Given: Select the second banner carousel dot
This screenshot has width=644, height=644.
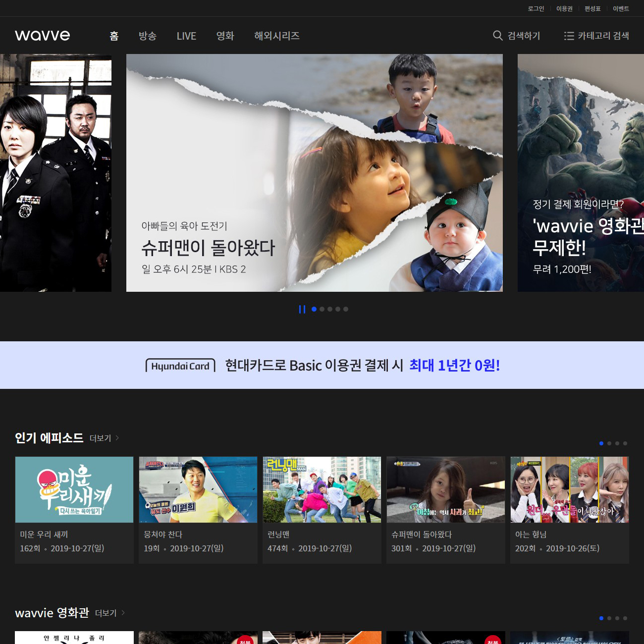Looking at the screenshot, I should (322, 309).
